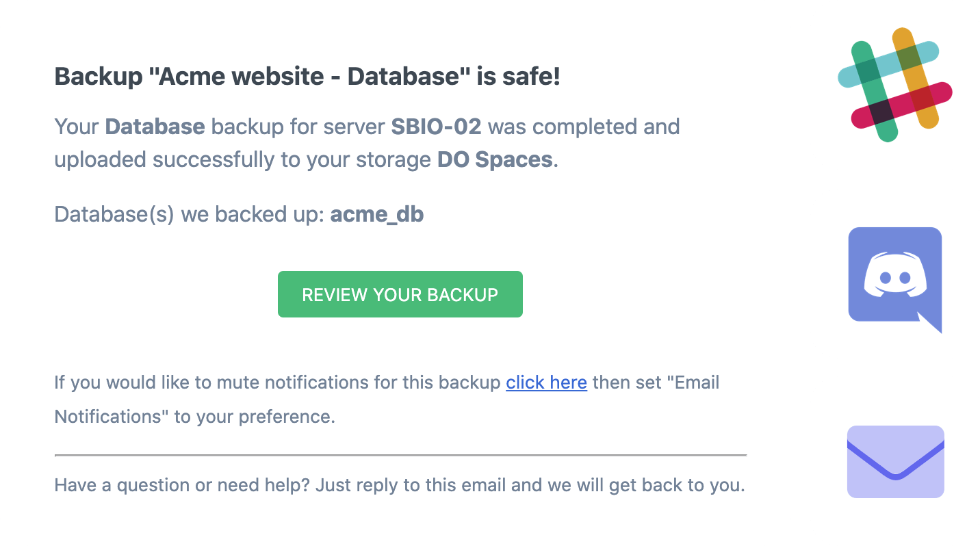
Task: Click the purple email envelope icon
Action: coord(895,461)
